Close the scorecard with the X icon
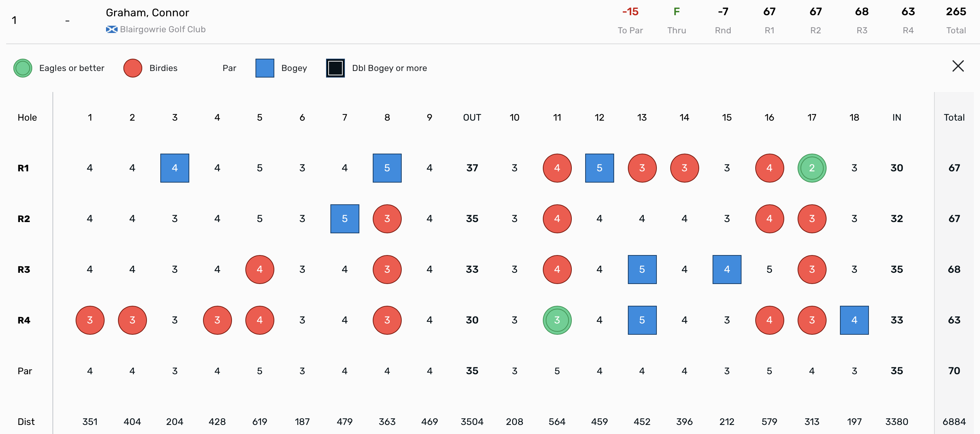980x434 pixels. [958, 66]
